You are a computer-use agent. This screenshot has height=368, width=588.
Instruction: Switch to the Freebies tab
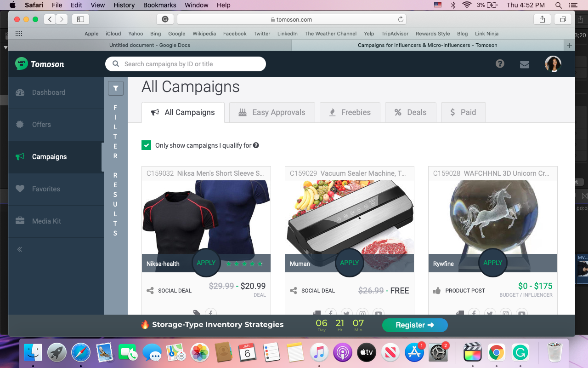coord(350,112)
